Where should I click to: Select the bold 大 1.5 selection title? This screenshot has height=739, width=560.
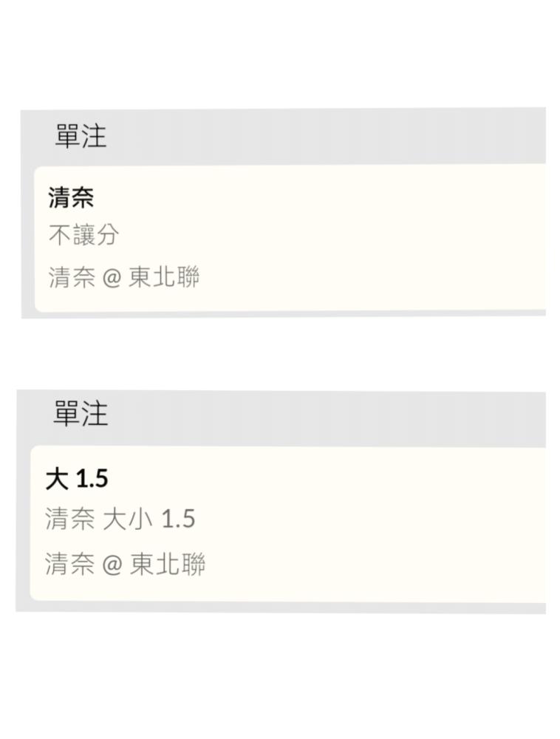click(77, 479)
